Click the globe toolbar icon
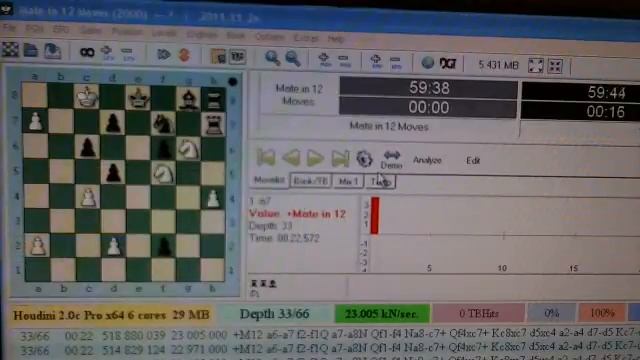This screenshot has width=640, height=360. click(427, 62)
